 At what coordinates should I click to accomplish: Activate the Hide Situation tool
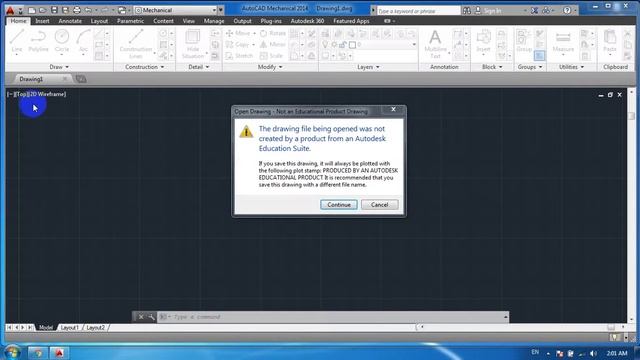(193, 44)
